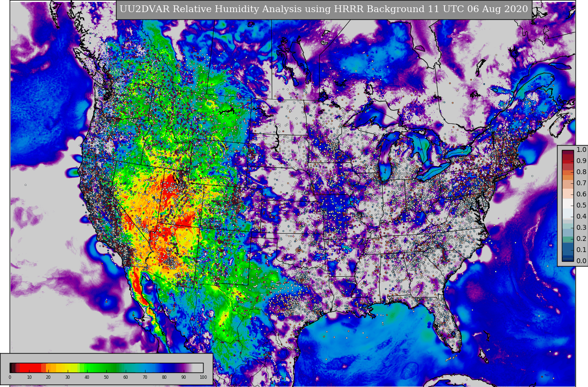588x387 pixels.
Task: Click the '0.9' label on the vertical colorbar
Action: coord(581,161)
